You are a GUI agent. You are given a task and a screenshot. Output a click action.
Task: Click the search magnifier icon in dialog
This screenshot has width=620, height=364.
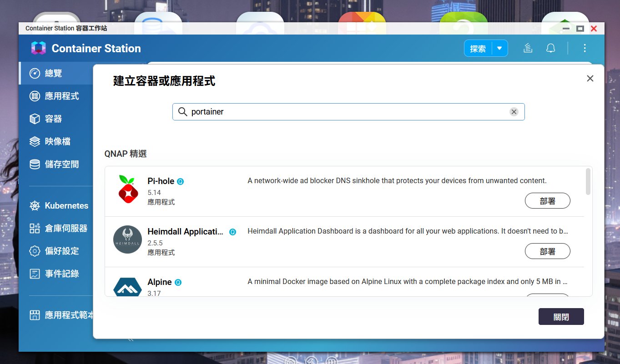click(182, 112)
